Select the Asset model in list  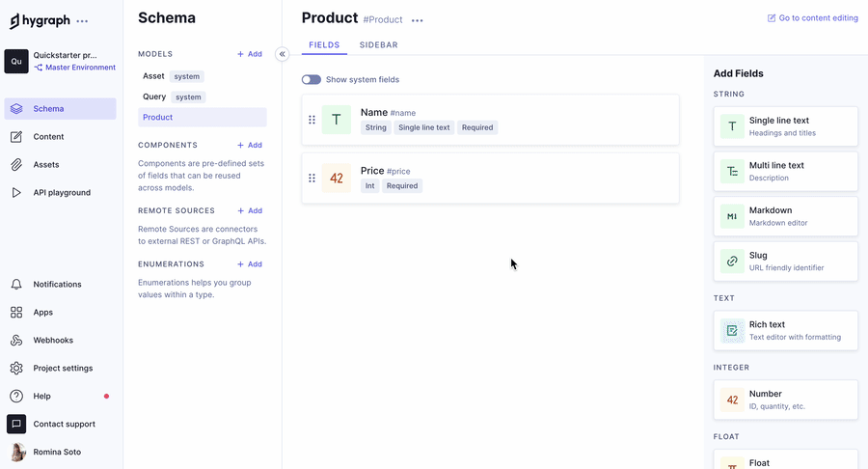coord(154,76)
